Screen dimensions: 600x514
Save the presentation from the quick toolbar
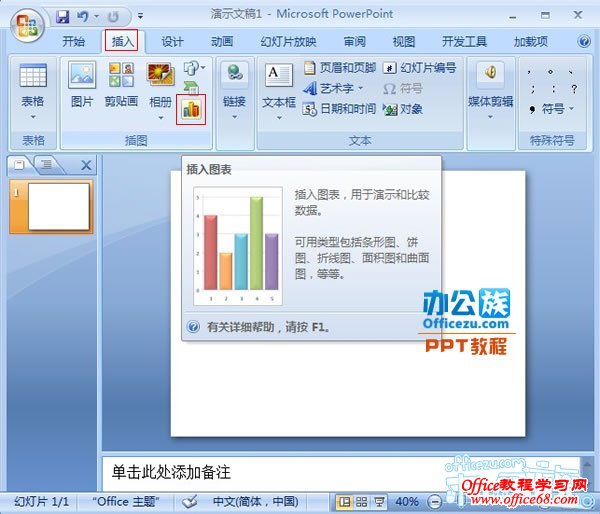[63, 16]
